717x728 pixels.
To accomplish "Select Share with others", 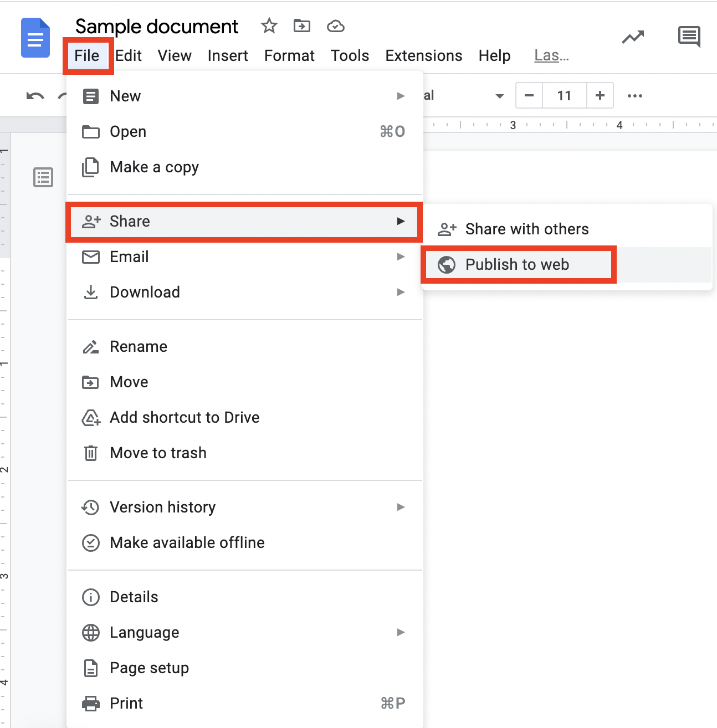I will coord(567,229).
